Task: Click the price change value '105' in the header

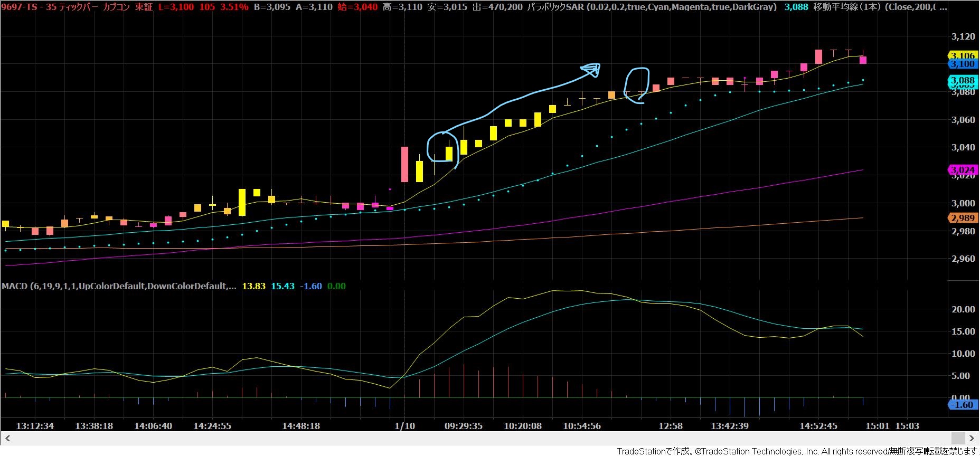Action: 207,7
